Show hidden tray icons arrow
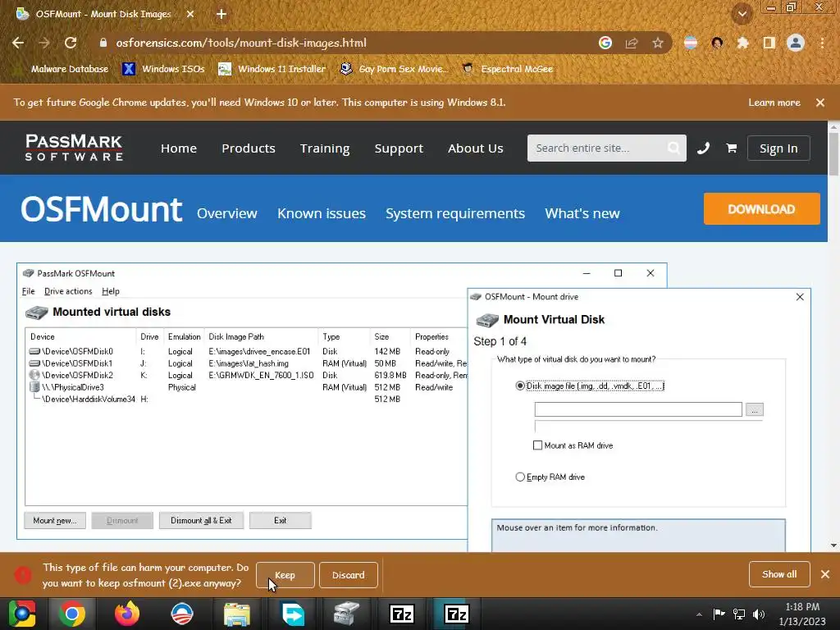The width and height of the screenshot is (840, 630). 699,614
